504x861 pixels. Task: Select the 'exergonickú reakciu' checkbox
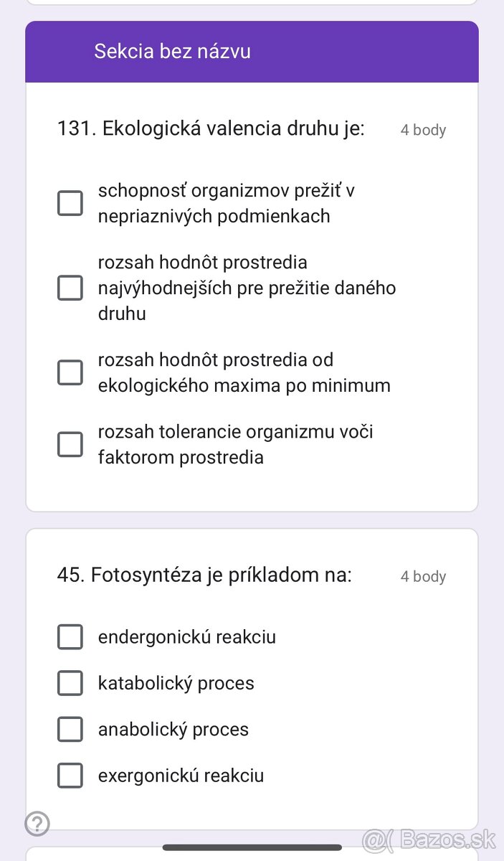pos(70,776)
